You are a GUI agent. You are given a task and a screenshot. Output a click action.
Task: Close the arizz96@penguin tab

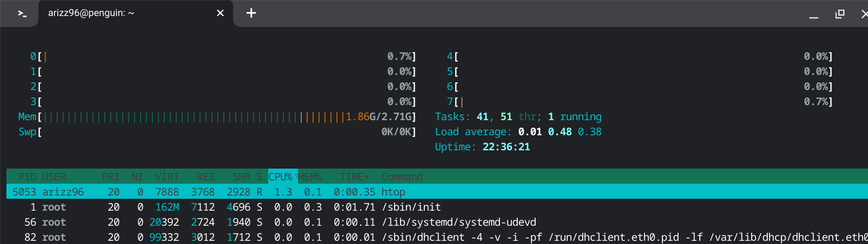click(220, 13)
